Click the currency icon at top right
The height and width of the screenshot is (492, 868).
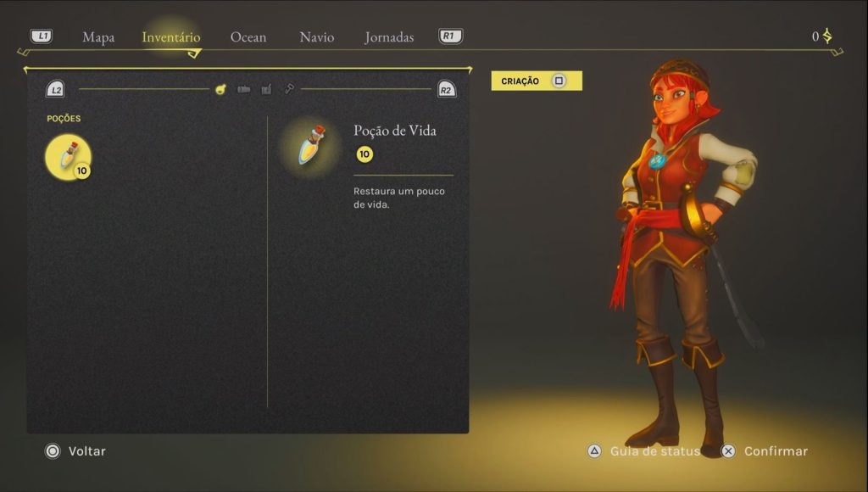click(x=827, y=36)
